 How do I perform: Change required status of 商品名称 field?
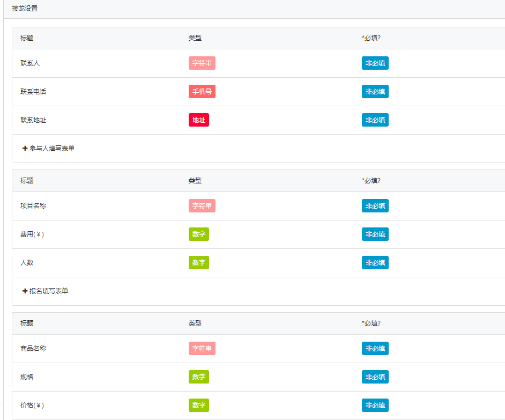click(375, 349)
